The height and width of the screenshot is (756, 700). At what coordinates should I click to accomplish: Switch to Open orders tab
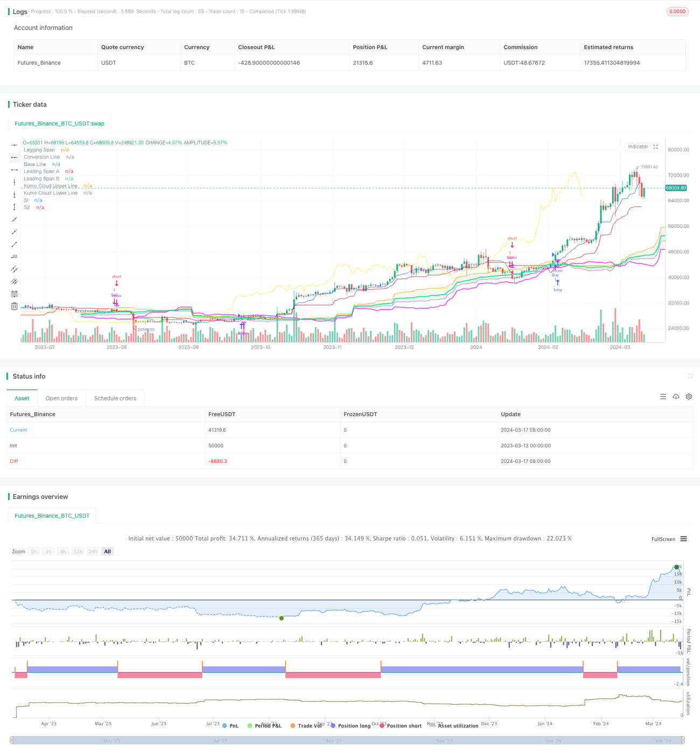(x=61, y=398)
